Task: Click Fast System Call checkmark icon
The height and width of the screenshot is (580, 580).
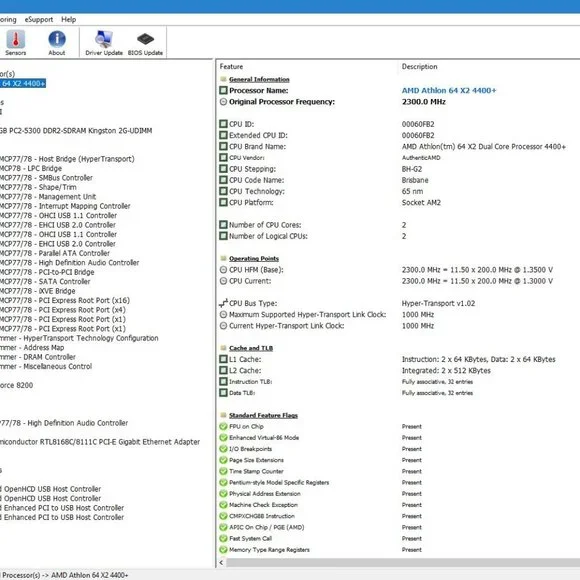Action: [223, 539]
